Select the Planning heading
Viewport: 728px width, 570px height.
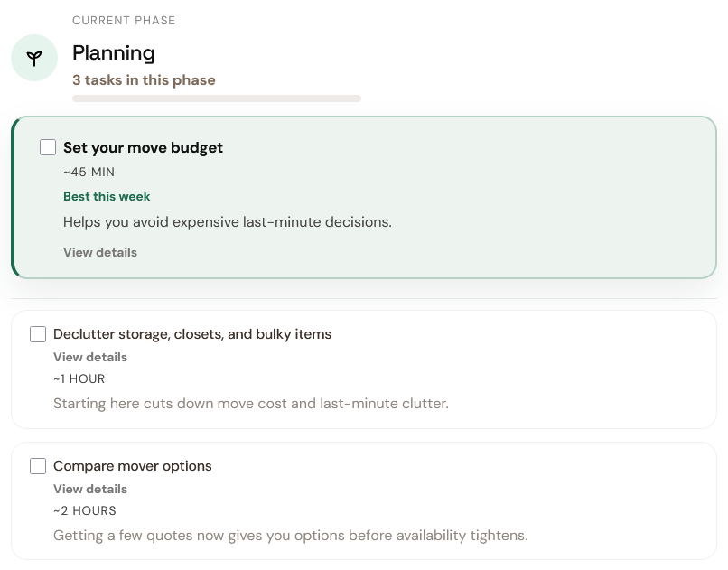[114, 53]
